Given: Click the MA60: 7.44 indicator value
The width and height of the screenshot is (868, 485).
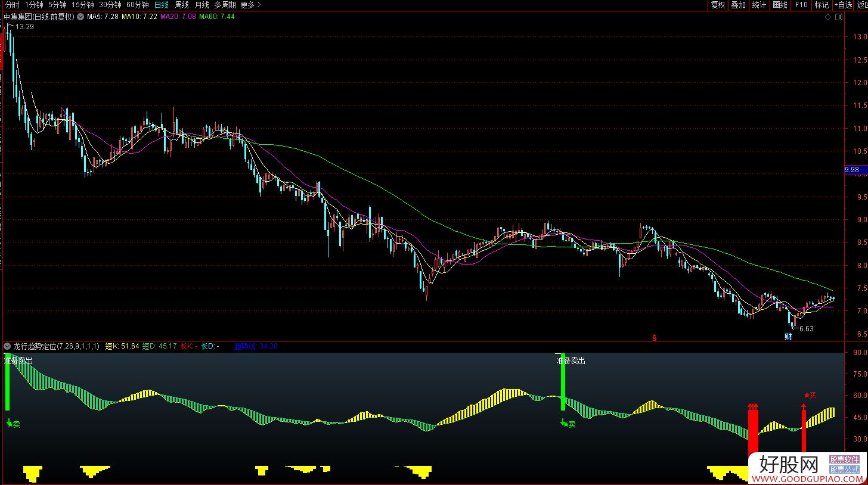Looking at the screenshot, I should tap(217, 17).
